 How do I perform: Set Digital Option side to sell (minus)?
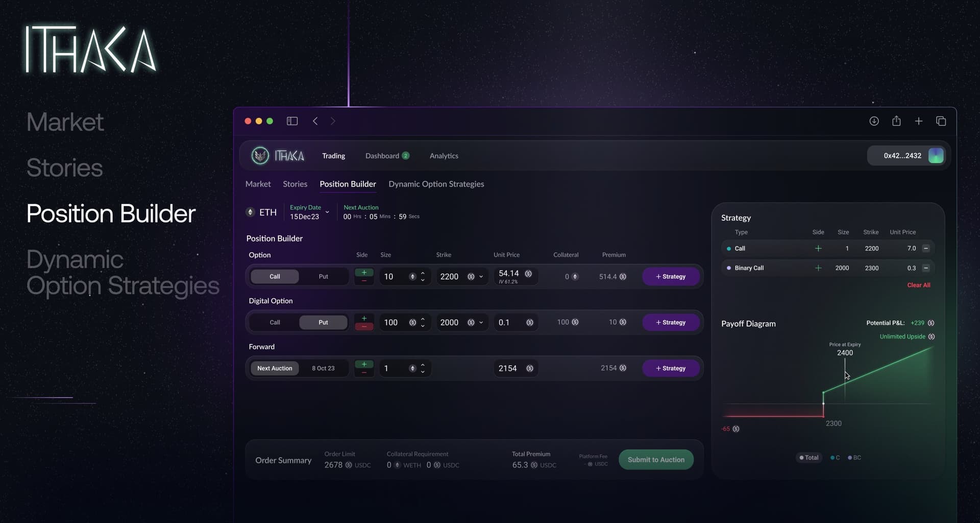click(364, 326)
